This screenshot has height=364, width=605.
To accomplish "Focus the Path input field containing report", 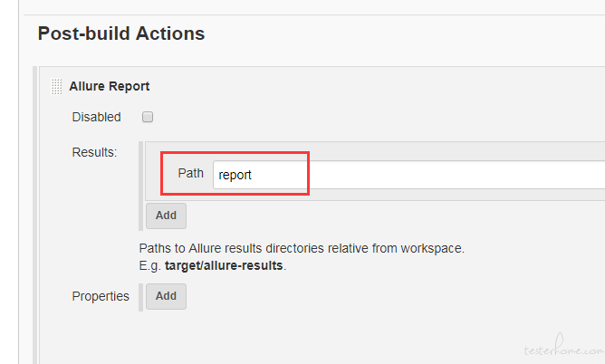I will 409,175.
